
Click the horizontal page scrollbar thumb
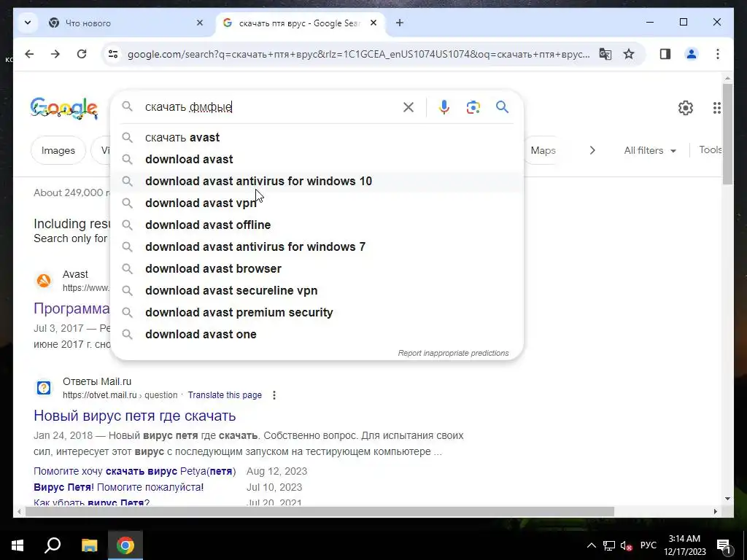[320, 512]
